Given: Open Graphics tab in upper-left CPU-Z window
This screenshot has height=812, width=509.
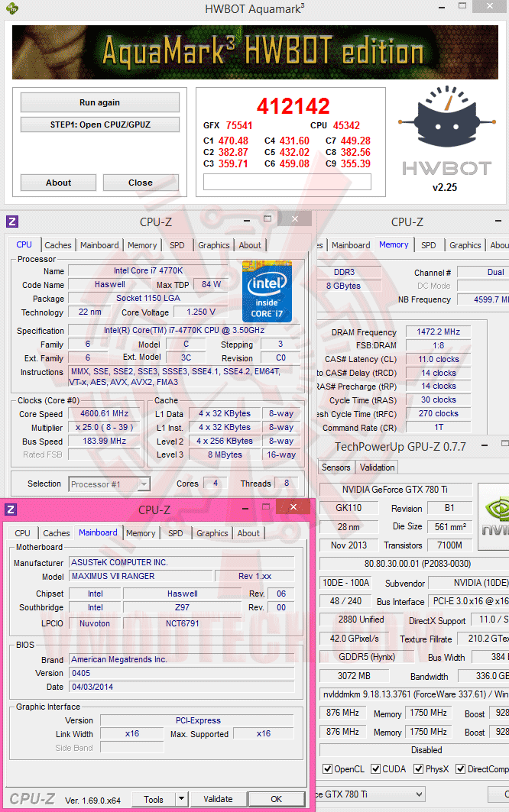Looking at the screenshot, I should point(213,245).
